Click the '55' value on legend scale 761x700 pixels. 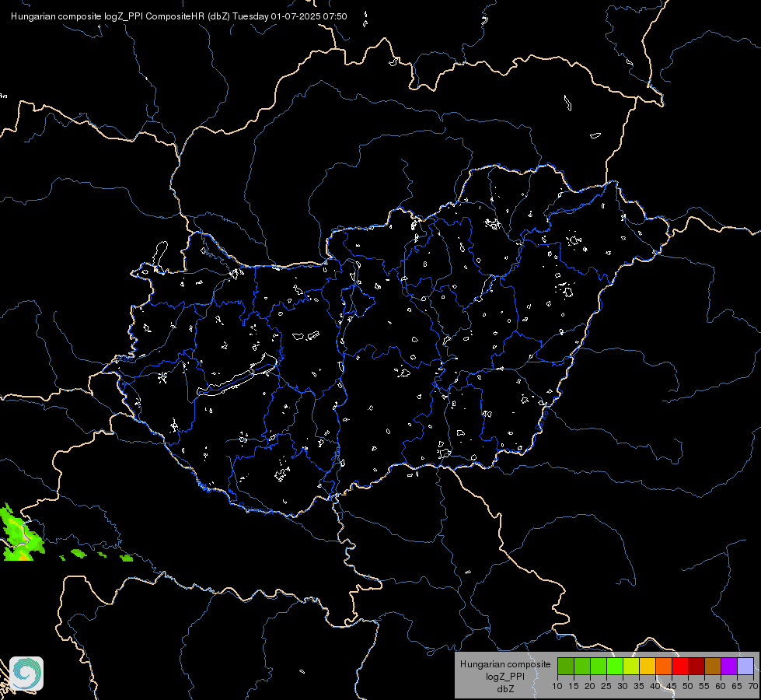[x=704, y=687]
